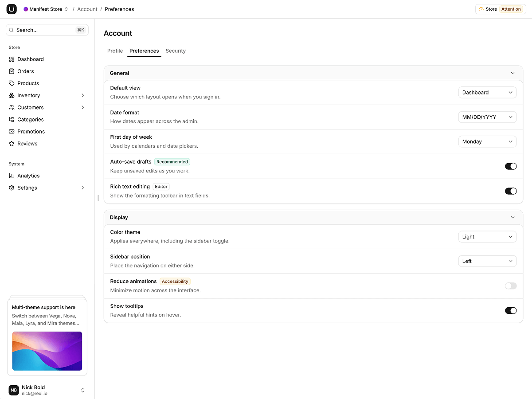The image size is (532, 399).
Task: Open the Manifest Store switcher
Action: 46,9
